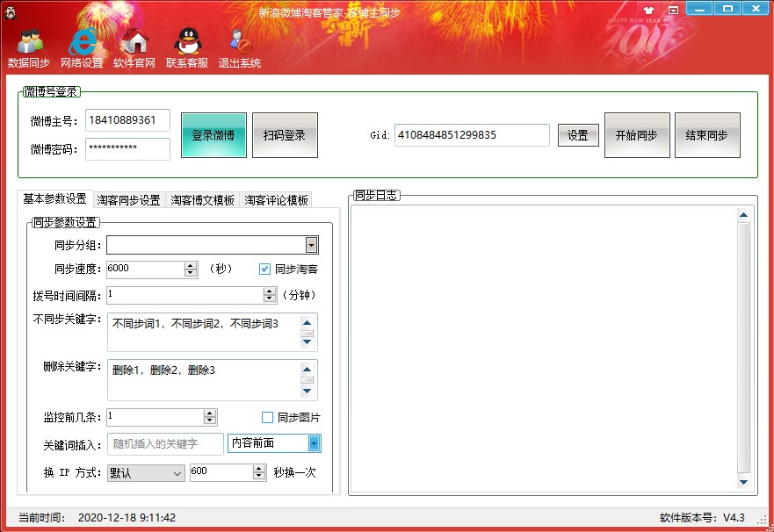Click up arrow in 不同步关键字 box
The width and height of the screenshot is (774, 532).
tap(307, 323)
